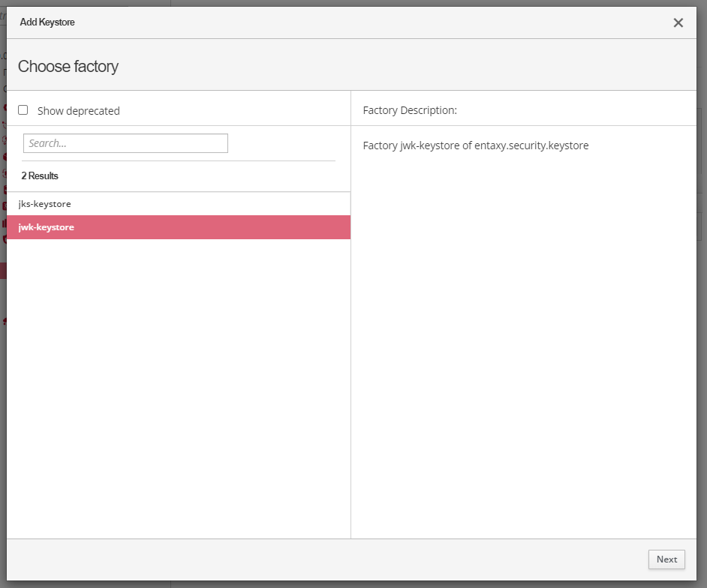Click the vertical divider between list and description
The width and height of the screenshot is (707, 588).
(x=350, y=337)
